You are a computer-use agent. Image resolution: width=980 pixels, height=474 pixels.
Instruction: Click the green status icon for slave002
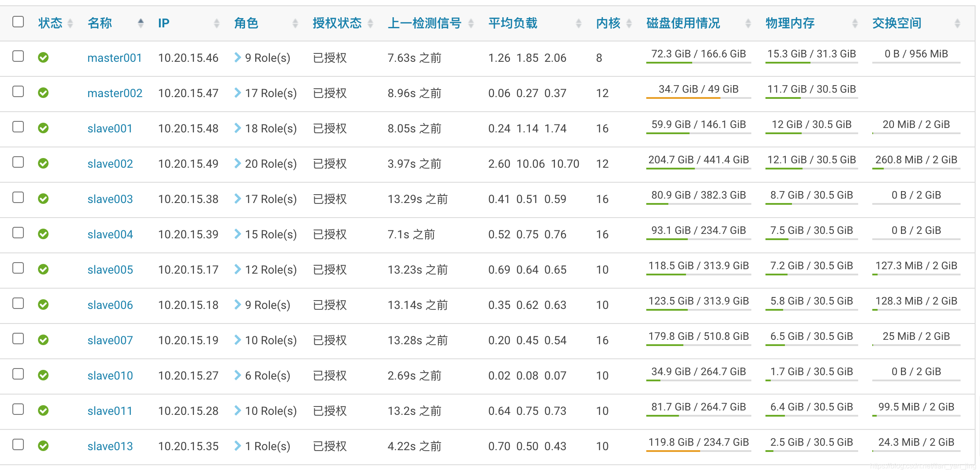(x=43, y=163)
